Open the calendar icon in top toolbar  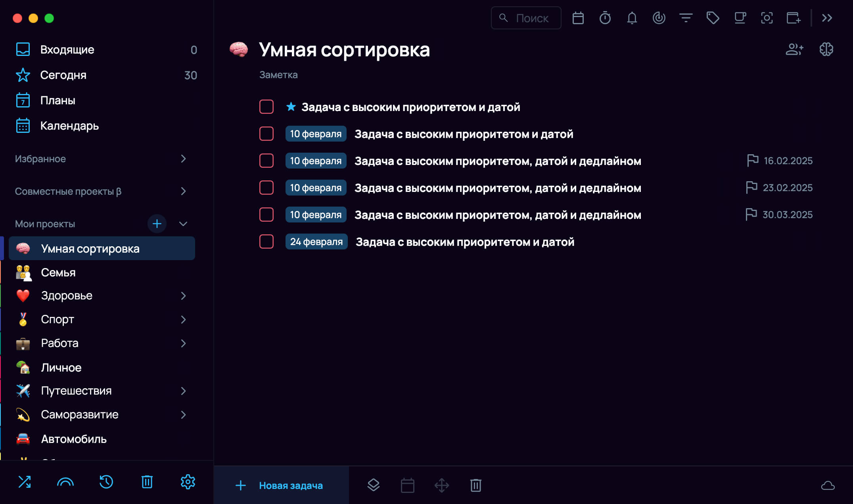(x=578, y=18)
